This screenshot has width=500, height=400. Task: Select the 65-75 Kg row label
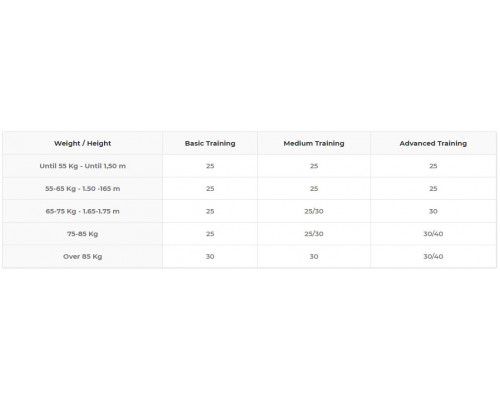coord(83,211)
